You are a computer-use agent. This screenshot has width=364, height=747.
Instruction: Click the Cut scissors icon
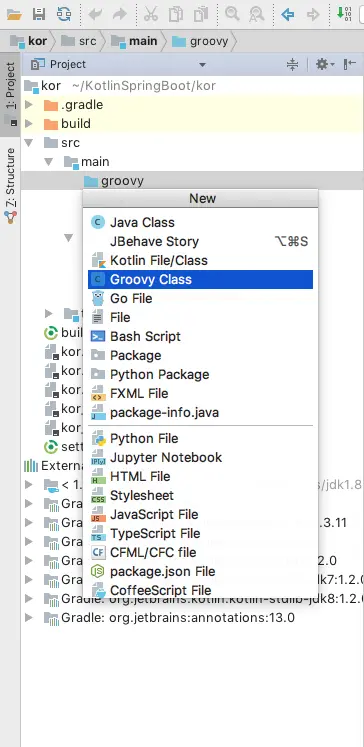151,14
